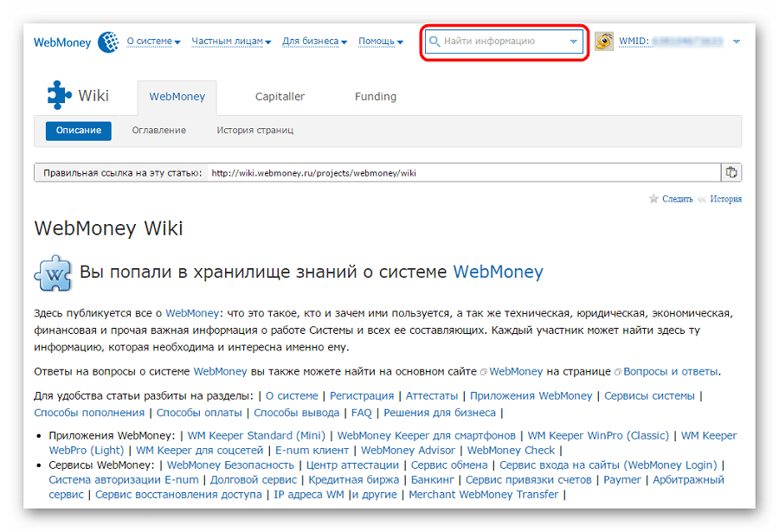Click the Найти информацию search field

click(x=504, y=42)
